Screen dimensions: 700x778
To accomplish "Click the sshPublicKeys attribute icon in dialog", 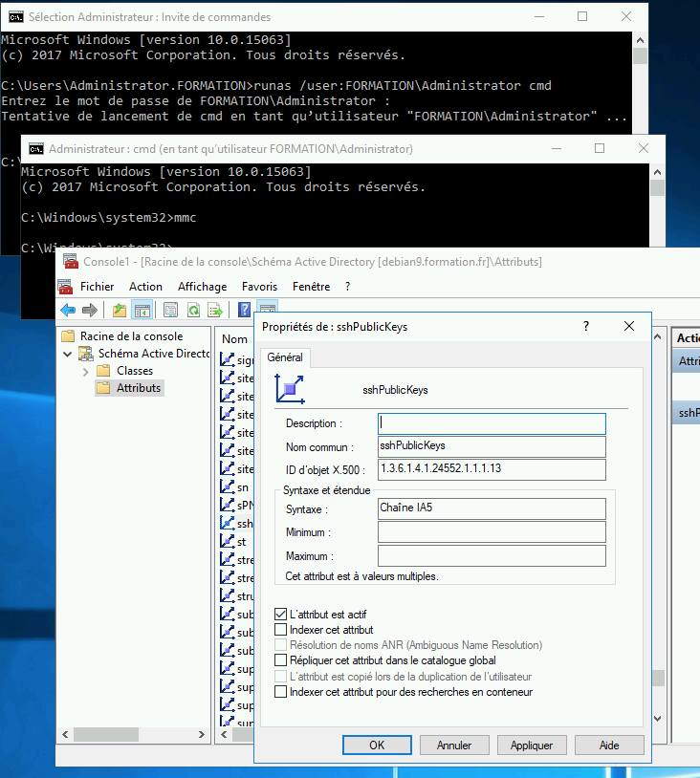I will tap(290, 390).
